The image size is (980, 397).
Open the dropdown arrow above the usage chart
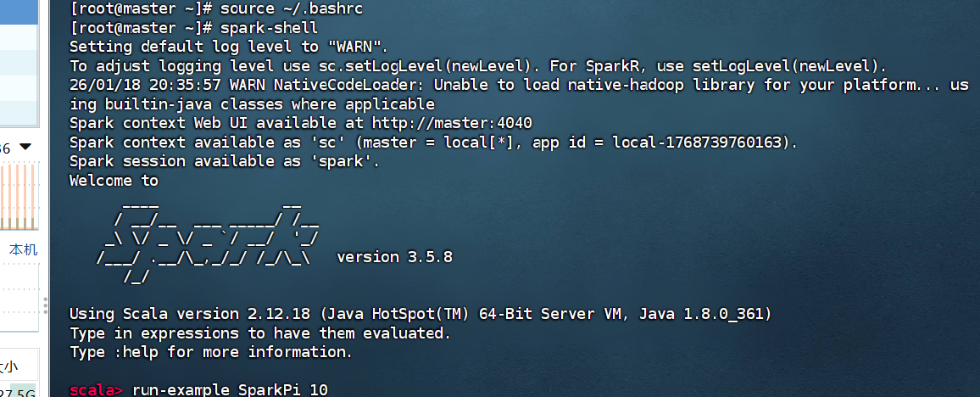(x=25, y=147)
